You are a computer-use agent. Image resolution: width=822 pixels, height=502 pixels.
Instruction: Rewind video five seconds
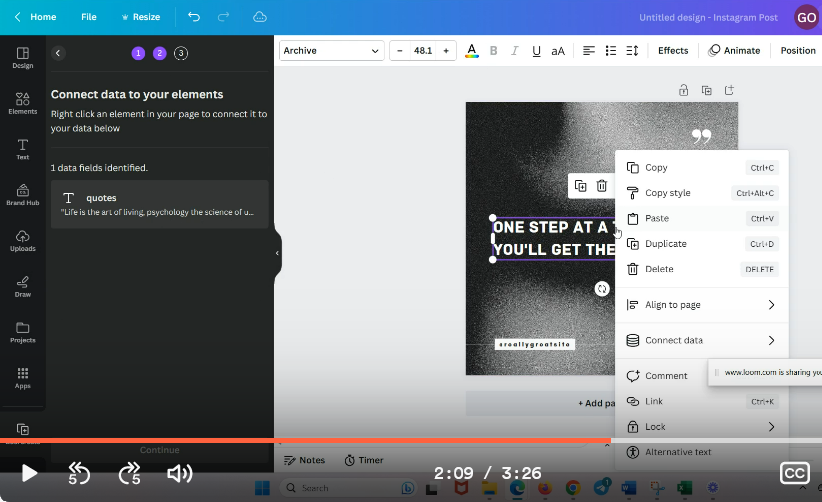(79, 473)
